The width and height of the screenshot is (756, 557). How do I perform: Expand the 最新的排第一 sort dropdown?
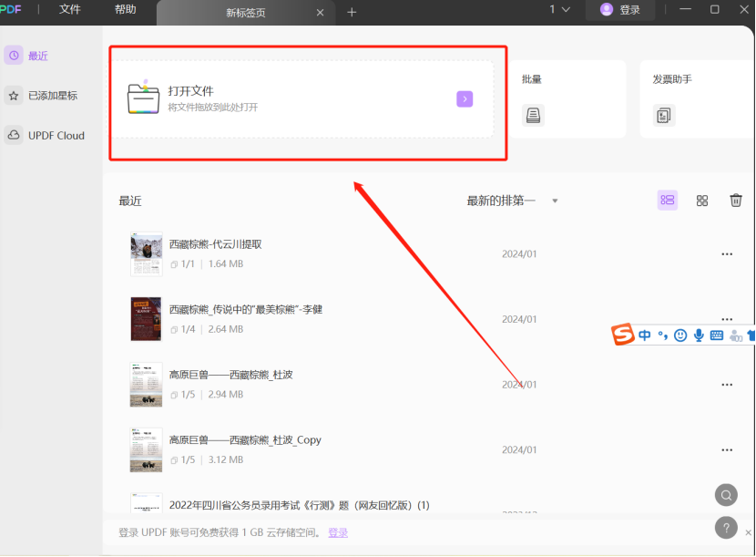point(555,201)
